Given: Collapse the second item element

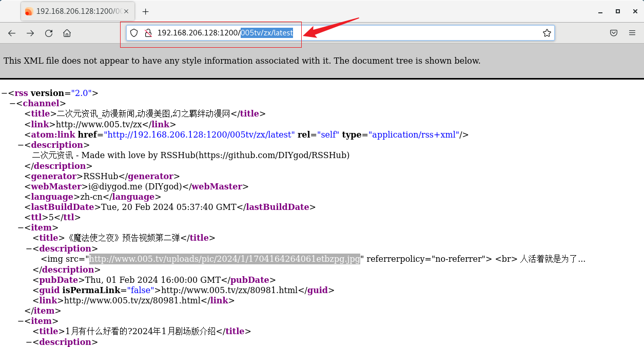Looking at the screenshot, I should click(21, 321).
